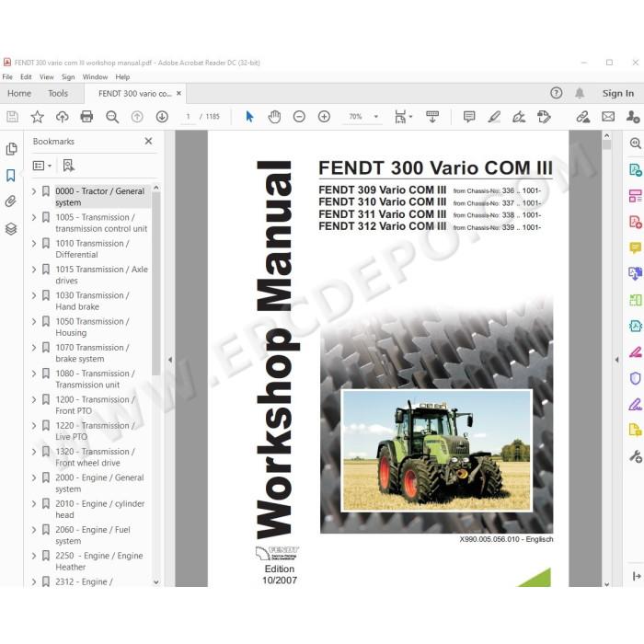Screen dimensions: 644x644
Task: Expand the right pane via bottom arrow icon
Action: (x=637, y=576)
